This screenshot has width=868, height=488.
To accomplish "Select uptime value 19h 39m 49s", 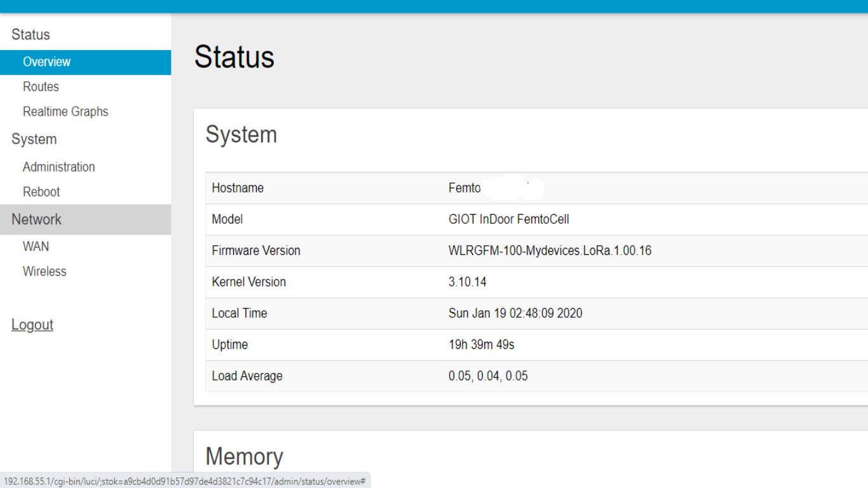I will point(481,344).
